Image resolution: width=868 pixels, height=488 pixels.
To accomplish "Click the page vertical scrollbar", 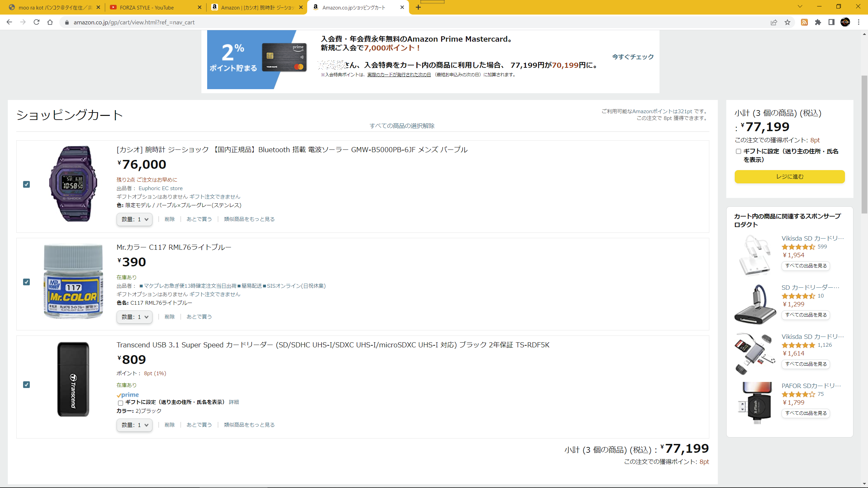I will coord(865,145).
